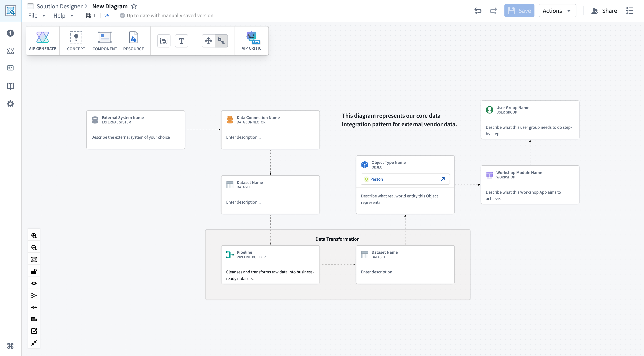Click the undo arrow

coord(478,11)
